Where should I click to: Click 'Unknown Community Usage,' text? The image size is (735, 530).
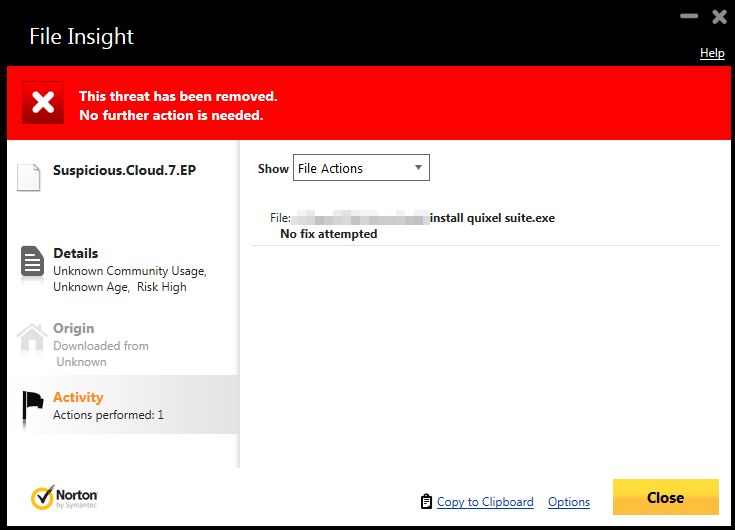pos(130,271)
